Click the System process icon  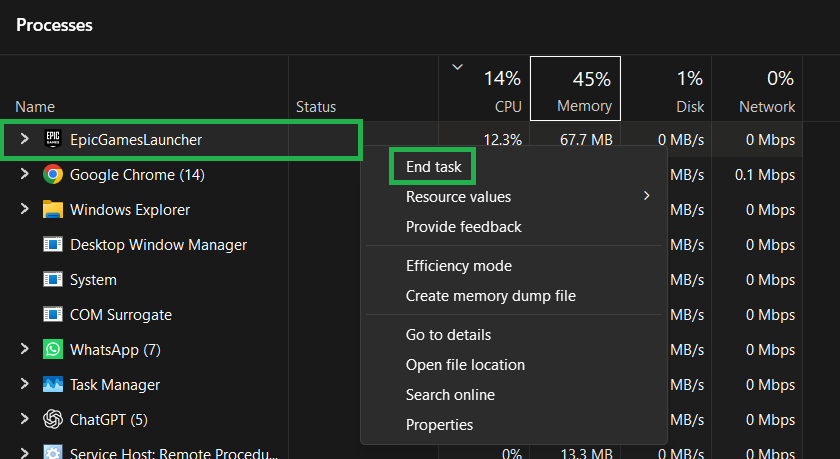click(x=53, y=280)
